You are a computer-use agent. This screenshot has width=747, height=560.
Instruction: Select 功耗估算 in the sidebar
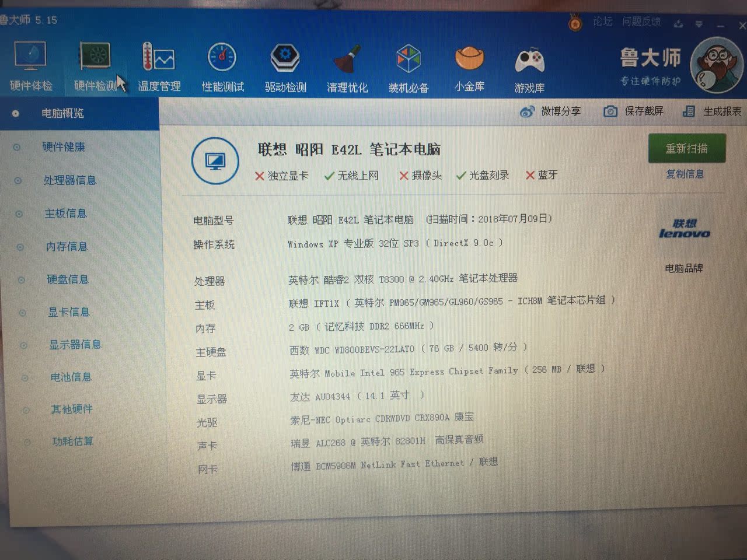(73, 441)
